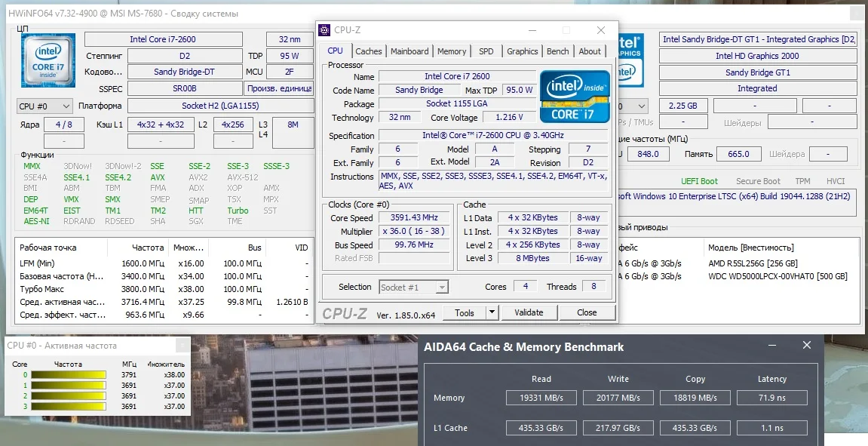The height and width of the screenshot is (446, 868).
Task: Click the Turbo feature label in HWiNFO
Action: click(x=238, y=211)
